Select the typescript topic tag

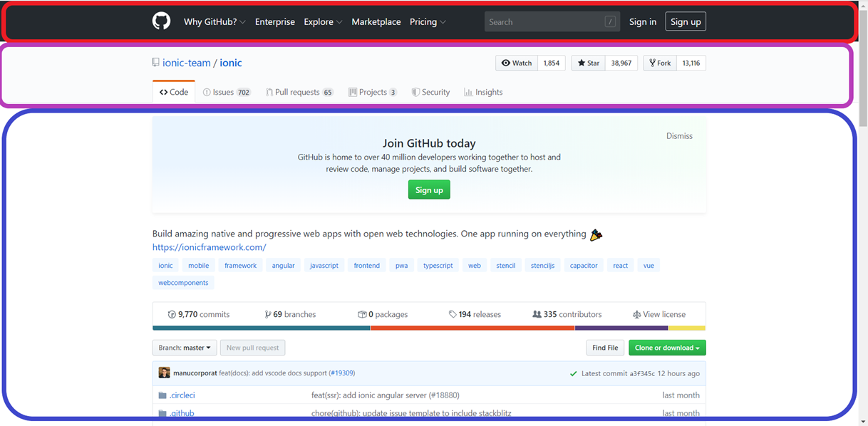tap(438, 266)
